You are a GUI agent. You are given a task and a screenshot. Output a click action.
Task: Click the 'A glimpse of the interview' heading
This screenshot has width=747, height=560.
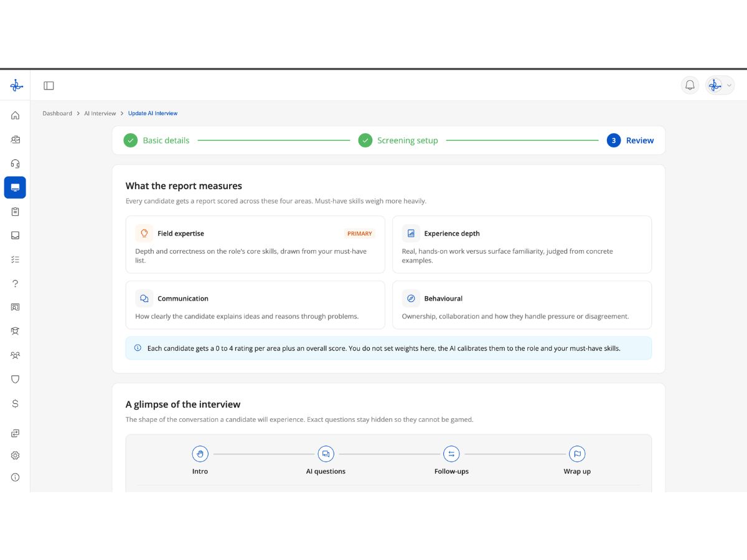[x=183, y=404]
